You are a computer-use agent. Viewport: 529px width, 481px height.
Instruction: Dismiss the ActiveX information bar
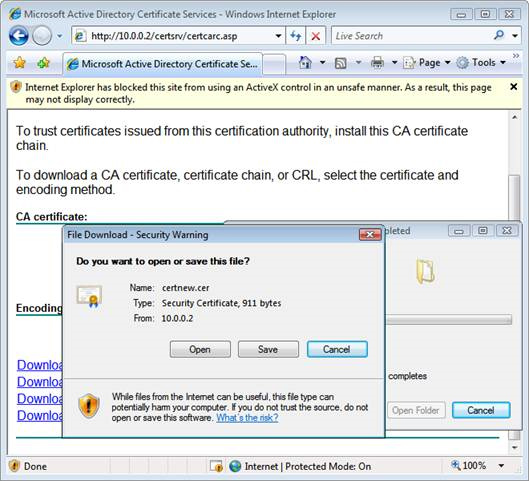click(x=513, y=87)
